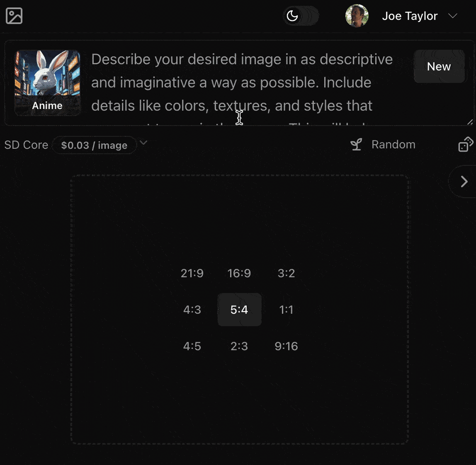
Task: Click the image gallery logo icon
Action: [14, 15]
